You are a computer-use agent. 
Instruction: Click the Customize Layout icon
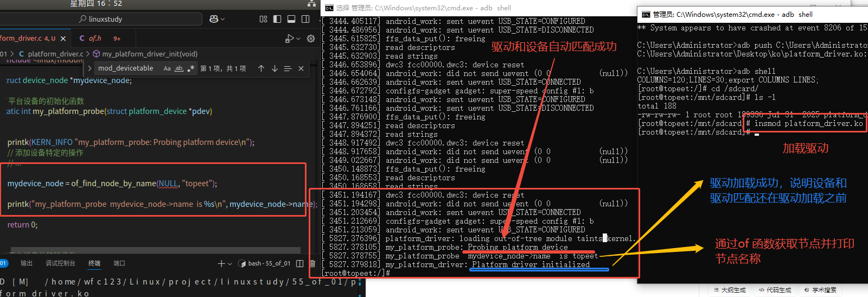point(264,19)
